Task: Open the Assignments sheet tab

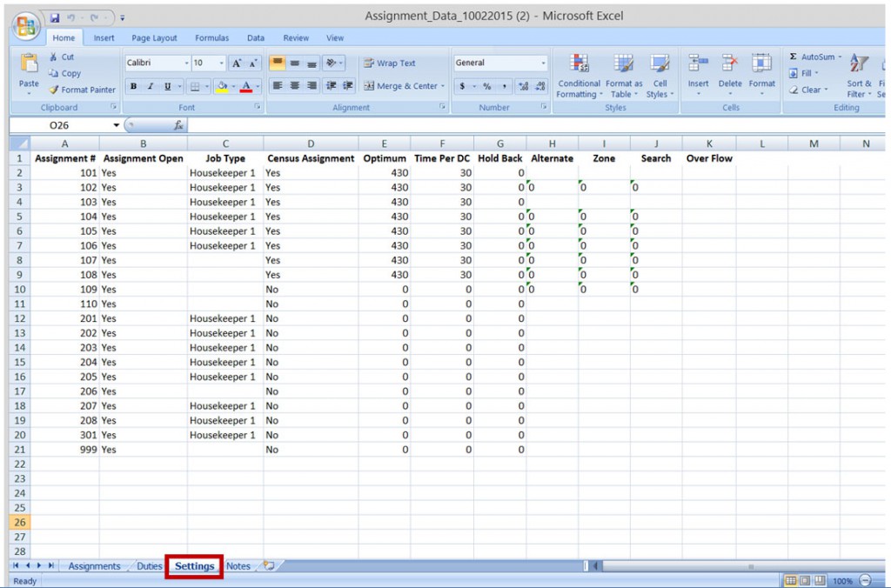Action: click(x=94, y=566)
